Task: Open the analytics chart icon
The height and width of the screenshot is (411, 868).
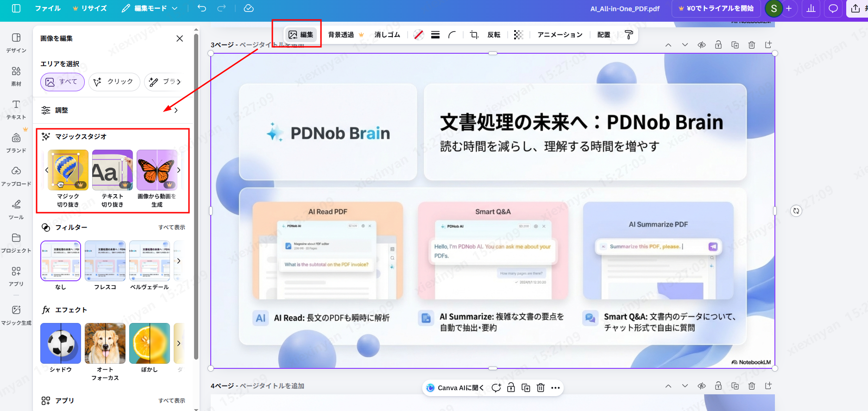Action: click(x=811, y=8)
